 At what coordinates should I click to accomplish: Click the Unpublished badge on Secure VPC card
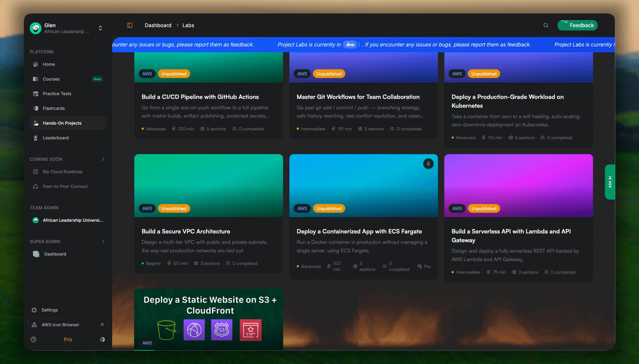[174, 209]
